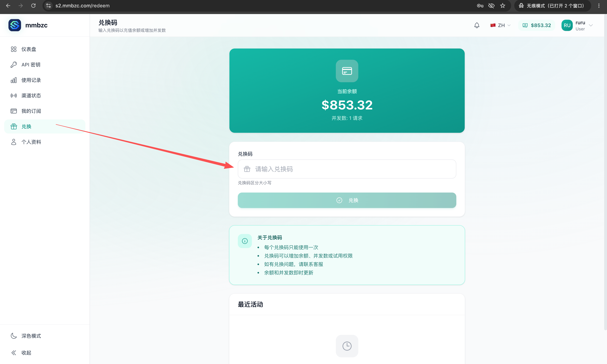The height and width of the screenshot is (364, 607).
Task: Toggle 深色模式 dark mode
Action: pos(45,336)
